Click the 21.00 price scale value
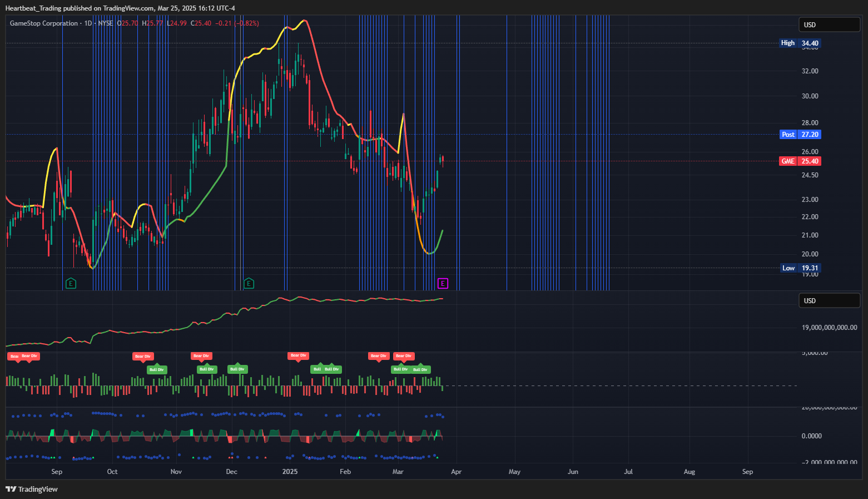The height and width of the screenshot is (499, 868). [x=810, y=235]
